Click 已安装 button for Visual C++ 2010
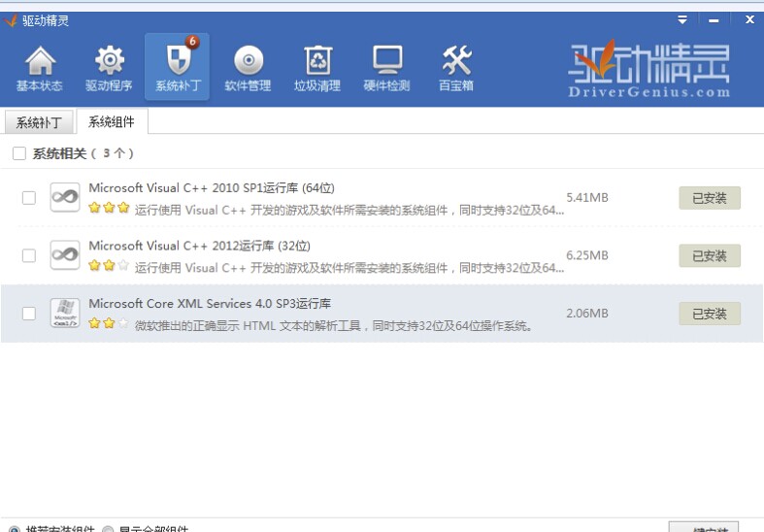Image resolution: width=764 pixels, height=532 pixels. coord(710,198)
